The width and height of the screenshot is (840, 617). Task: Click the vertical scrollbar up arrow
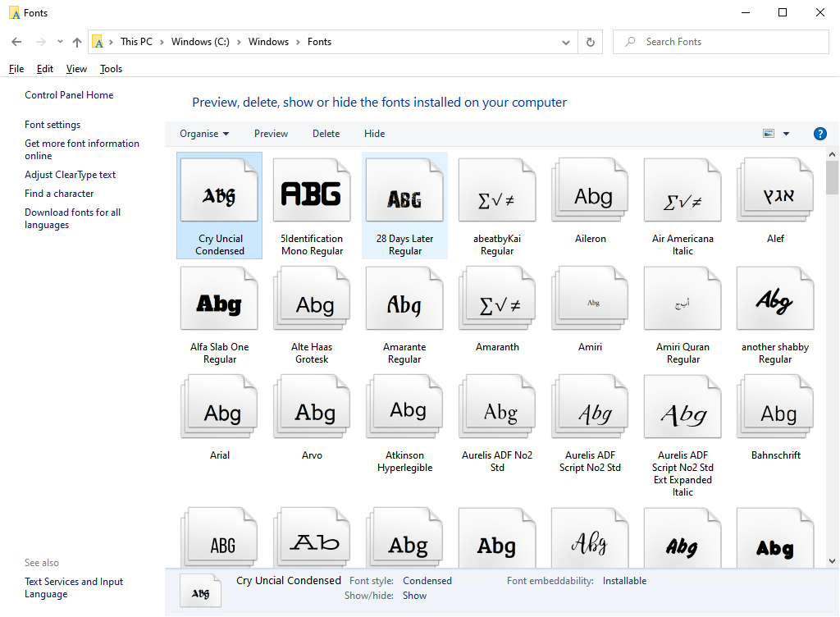pyautogui.click(x=832, y=154)
